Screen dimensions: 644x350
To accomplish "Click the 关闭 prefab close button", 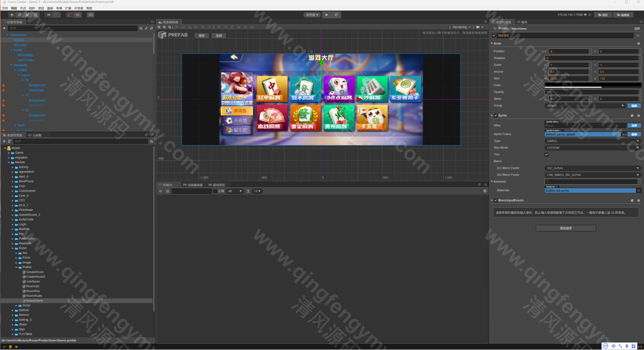I will coord(219,36).
